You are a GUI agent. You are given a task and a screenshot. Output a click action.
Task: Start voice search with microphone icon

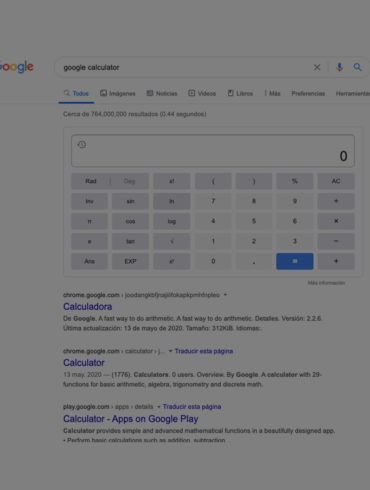[x=339, y=67]
